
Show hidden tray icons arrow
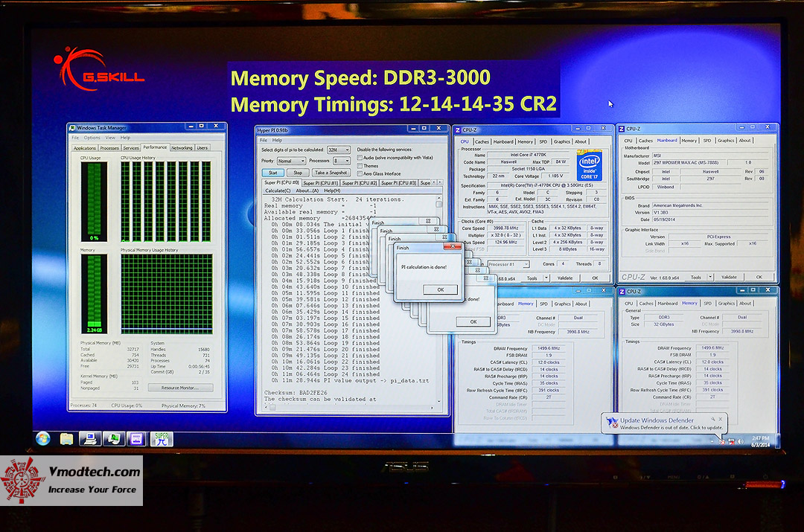[x=712, y=441]
